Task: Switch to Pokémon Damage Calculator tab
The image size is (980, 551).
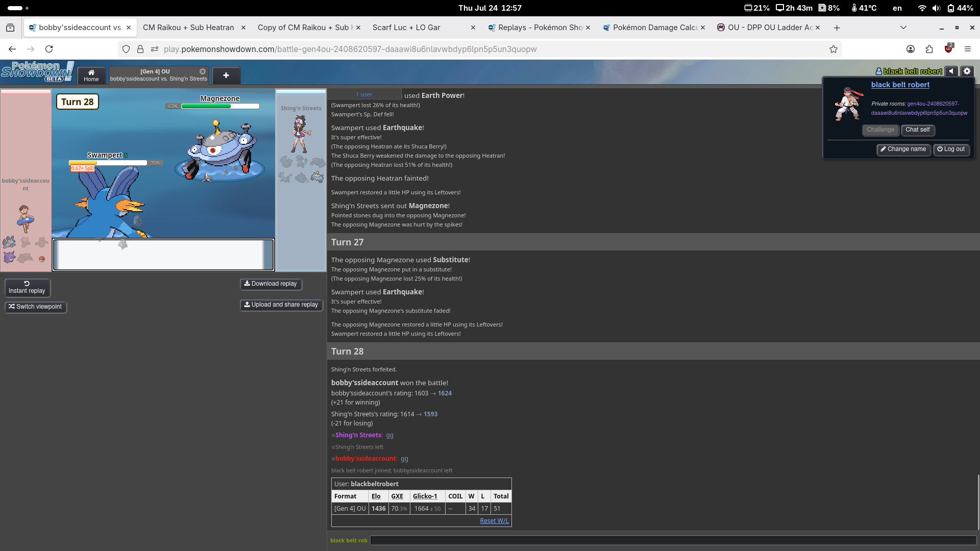Action: tap(653, 28)
